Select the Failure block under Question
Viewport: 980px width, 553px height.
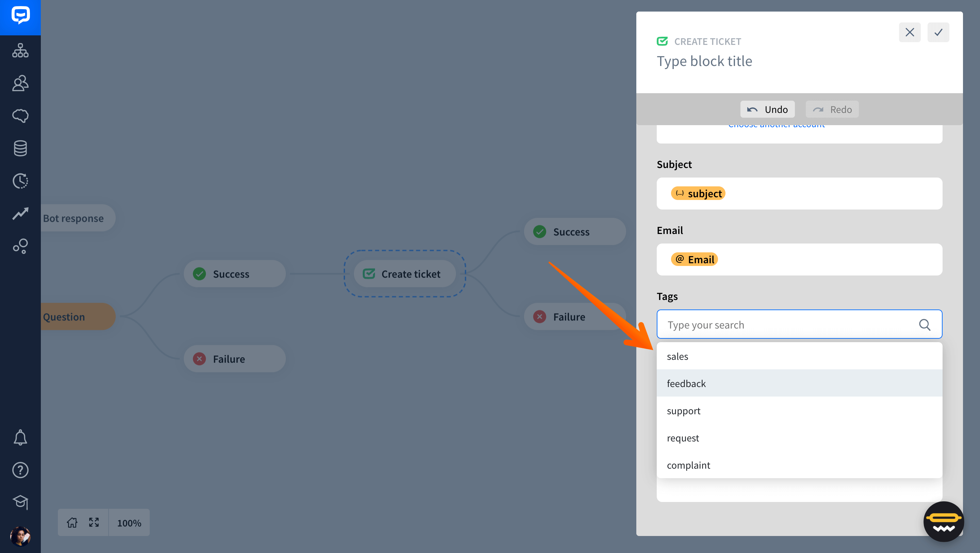click(x=234, y=359)
